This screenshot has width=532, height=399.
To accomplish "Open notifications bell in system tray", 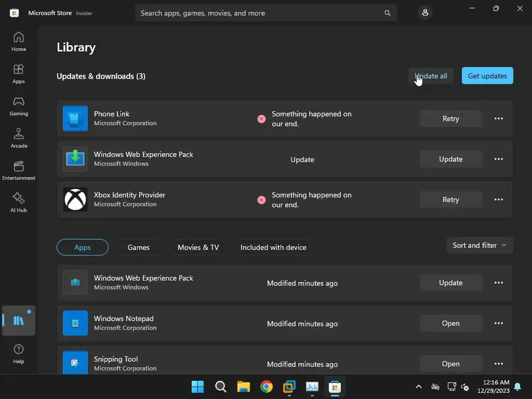I will coord(518,387).
